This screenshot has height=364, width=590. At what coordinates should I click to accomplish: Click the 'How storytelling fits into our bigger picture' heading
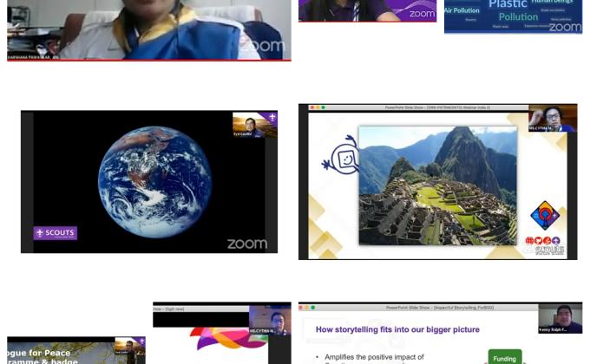pos(397,329)
